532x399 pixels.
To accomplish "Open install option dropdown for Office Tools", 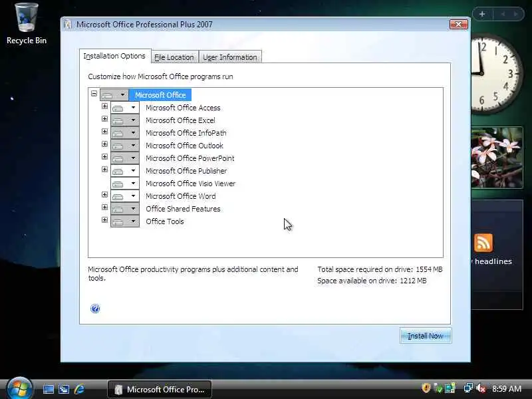I will (125, 221).
